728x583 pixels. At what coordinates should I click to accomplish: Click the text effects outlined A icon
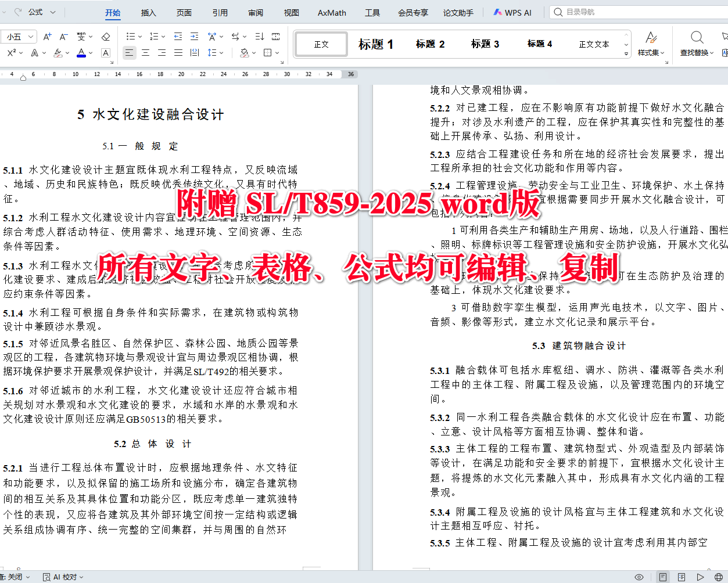point(34,53)
